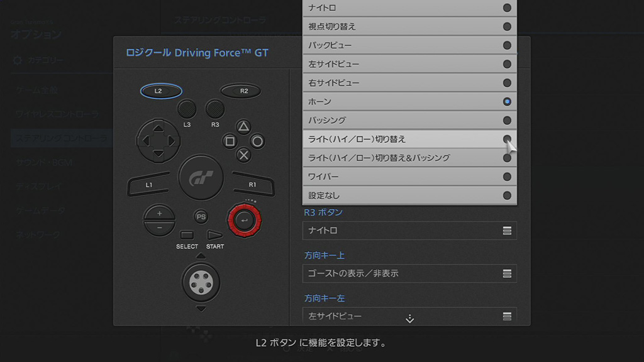Select the triangle button on wheel diagram
Screen dimensions: 644x362
(243, 127)
